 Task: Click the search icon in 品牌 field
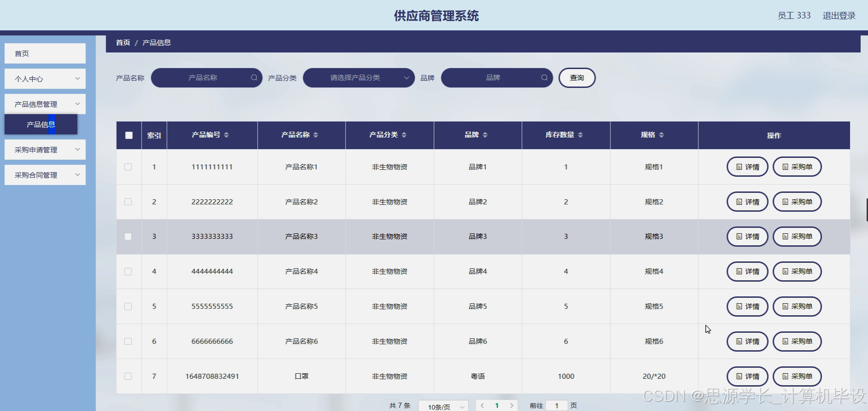pyautogui.click(x=544, y=78)
